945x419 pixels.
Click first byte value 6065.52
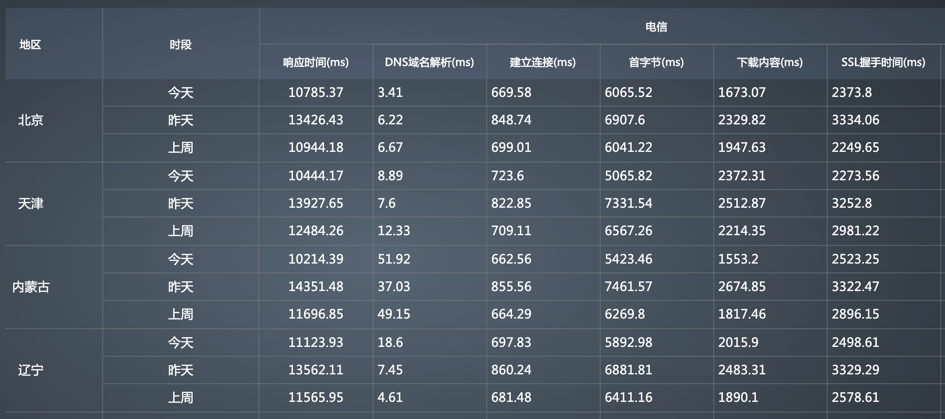pyautogui.click(x=629, y=93)
